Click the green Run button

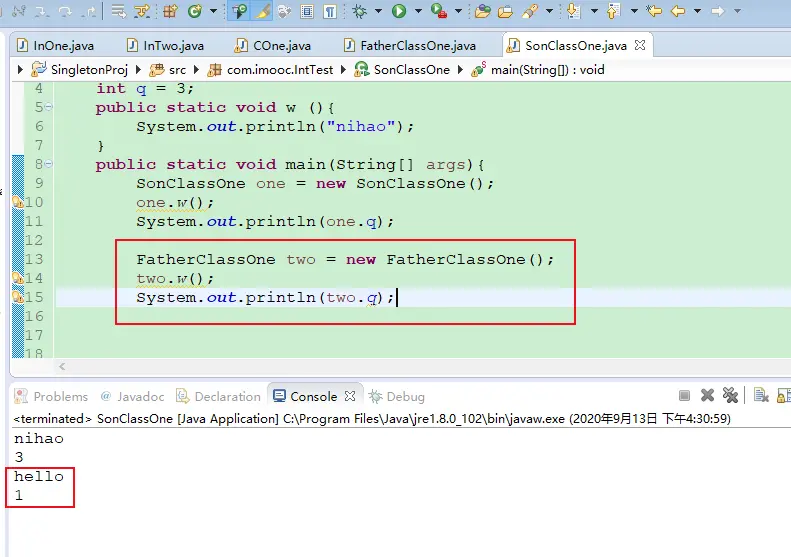click(399, 12)
